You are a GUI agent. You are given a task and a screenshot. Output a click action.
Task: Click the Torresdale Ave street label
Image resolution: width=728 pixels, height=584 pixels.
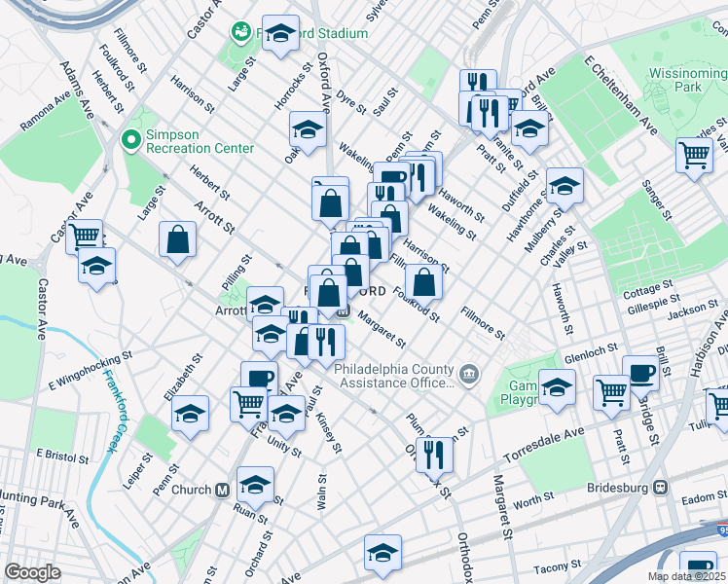tap(544, 445)
